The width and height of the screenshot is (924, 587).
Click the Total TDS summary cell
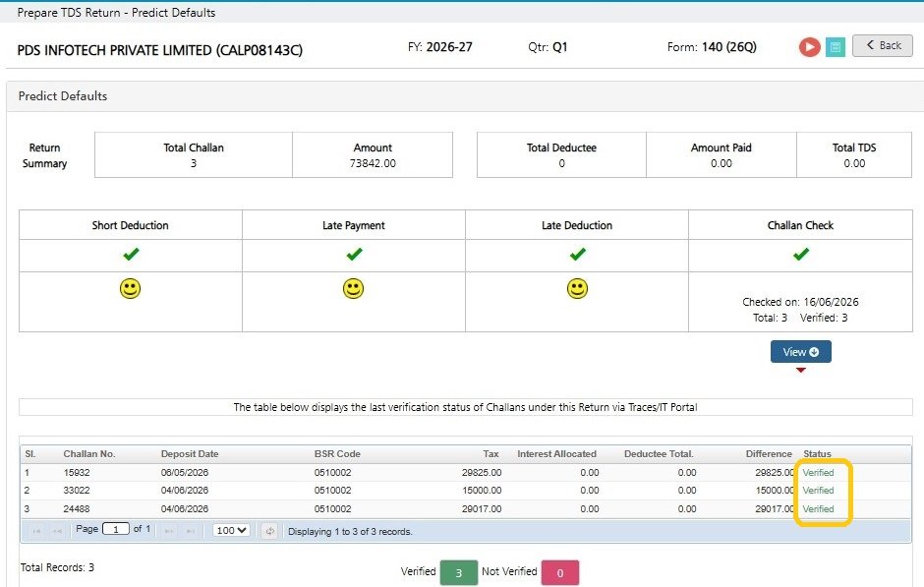(854, 155)
